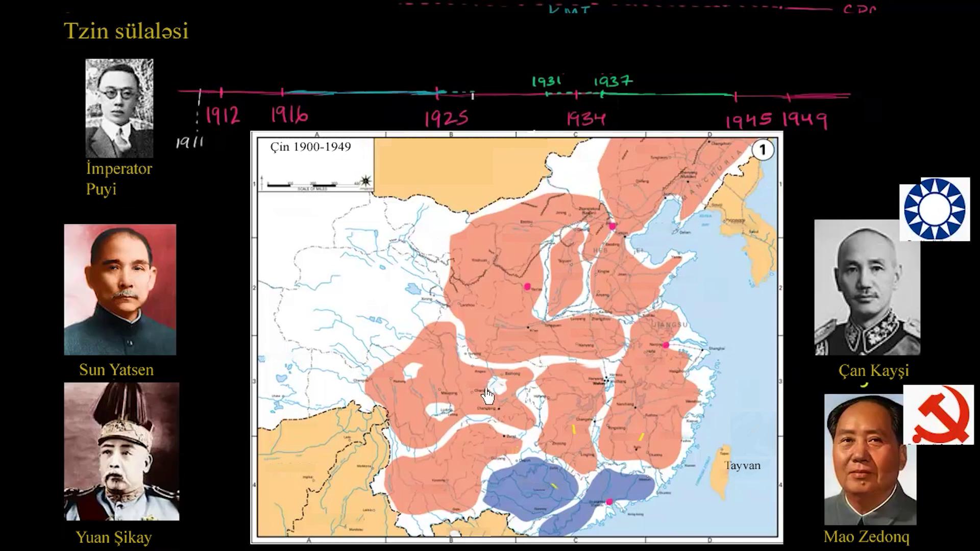Click the pink dot at Guangzhou
The height and width of the screenshot is (551, 980).
[609, 502]
